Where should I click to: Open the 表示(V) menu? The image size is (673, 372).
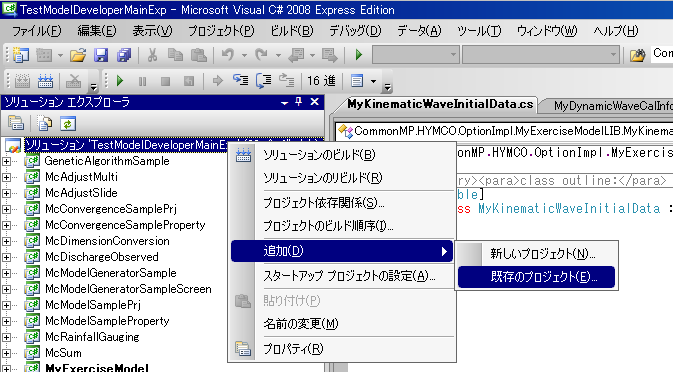152,31
